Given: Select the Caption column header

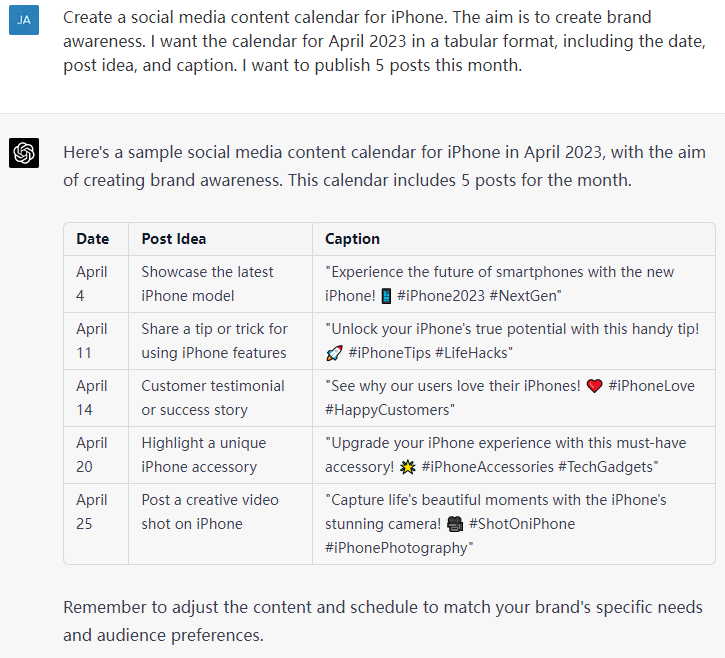Looking at the screenshot, I should (352, 239).
